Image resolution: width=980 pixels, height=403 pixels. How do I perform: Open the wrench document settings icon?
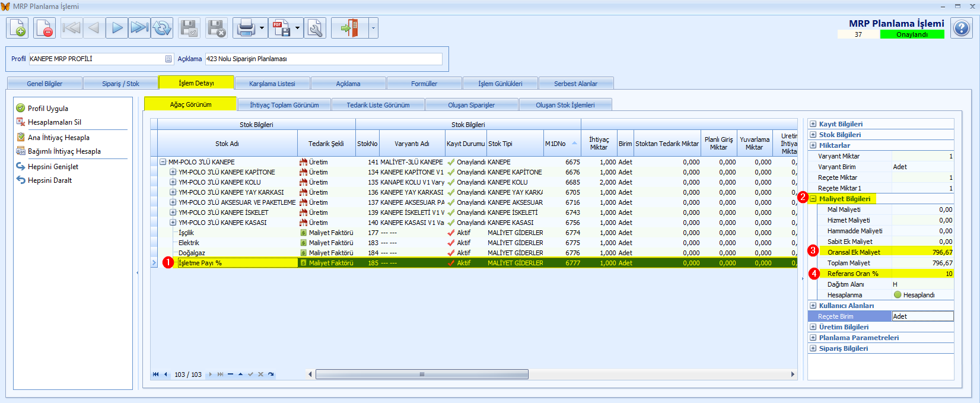[315, 28]
